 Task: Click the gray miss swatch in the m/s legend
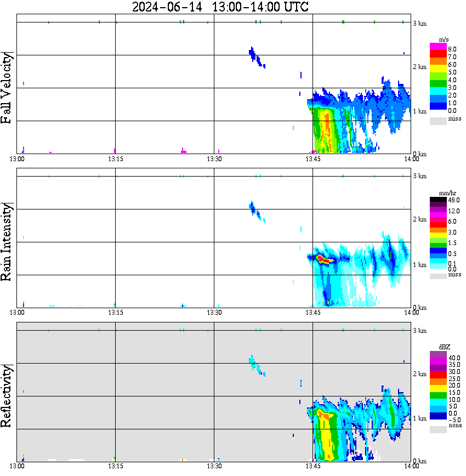(x=438, y=121)
